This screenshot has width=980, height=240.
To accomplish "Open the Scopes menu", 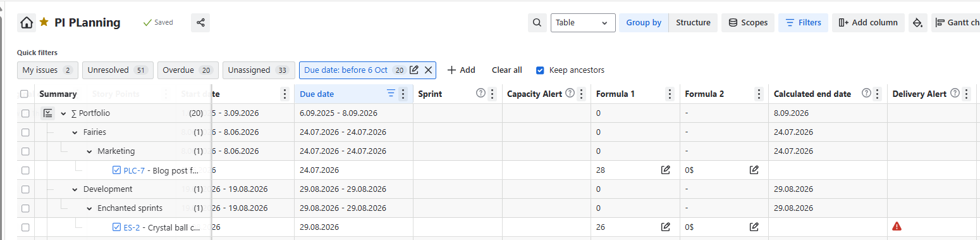I will coord(748,23).
